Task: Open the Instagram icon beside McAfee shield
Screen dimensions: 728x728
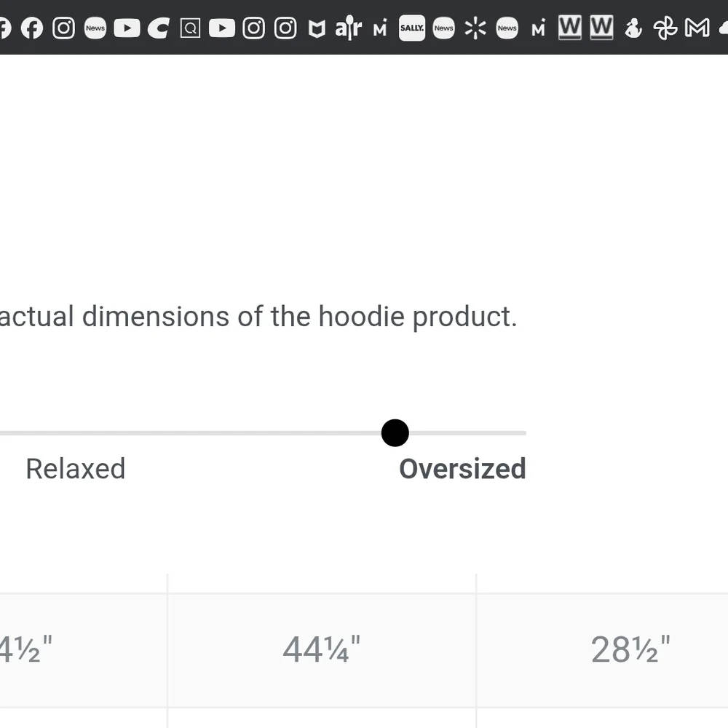Action: [285, 28]
